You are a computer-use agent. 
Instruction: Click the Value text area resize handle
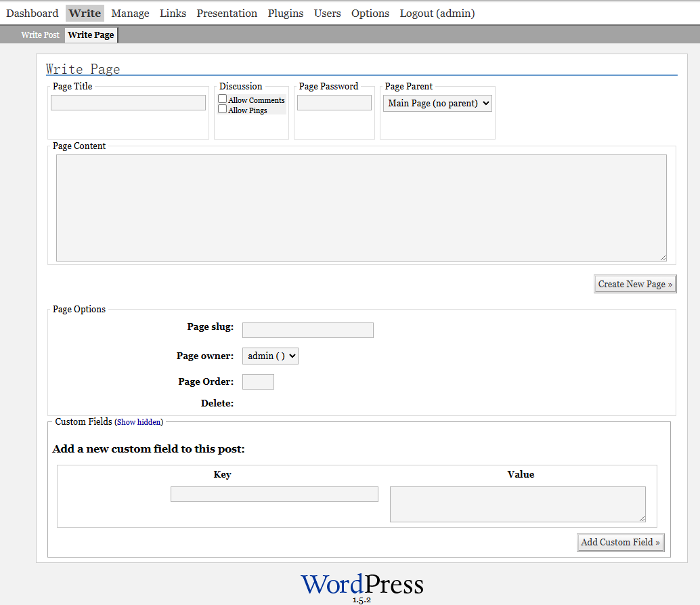tap(642, 519)
